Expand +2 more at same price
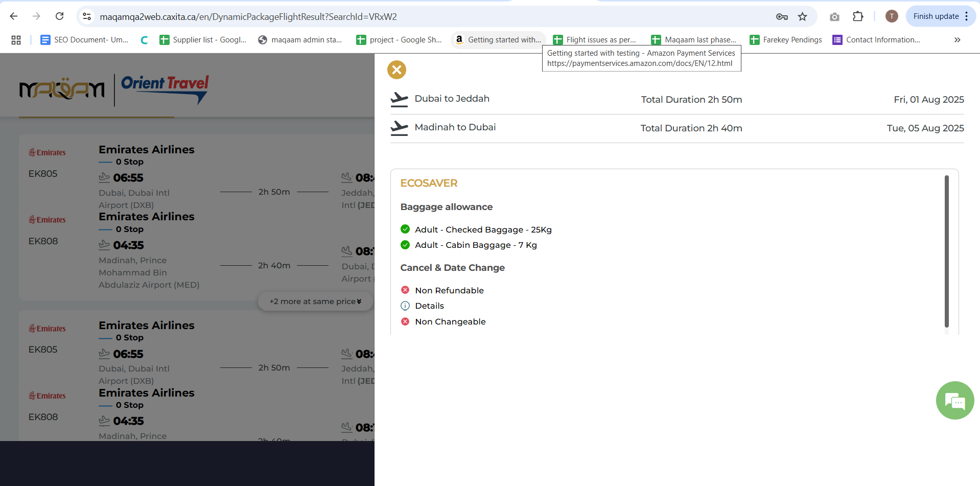Viewport: 980px width, 486px height. click(315, 302)
